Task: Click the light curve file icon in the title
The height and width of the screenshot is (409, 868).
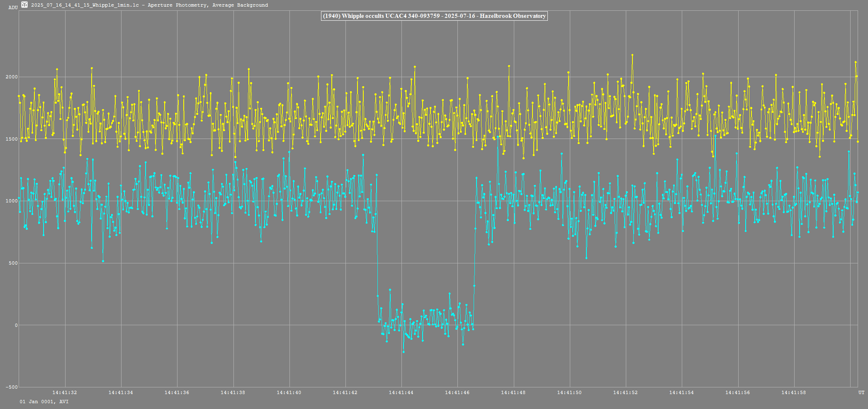Action: pyautogui.click(x=24, y=5)
